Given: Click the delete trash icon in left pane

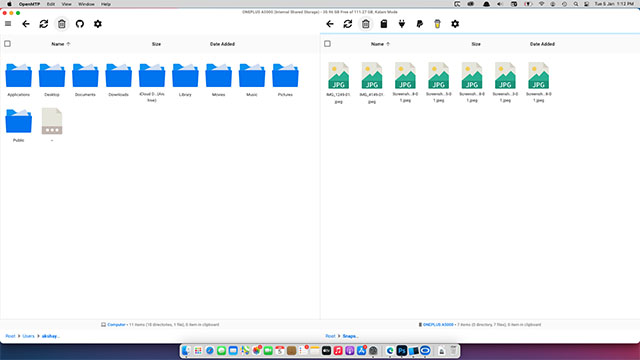Looking at the screenshot, I should pos(62,24).
